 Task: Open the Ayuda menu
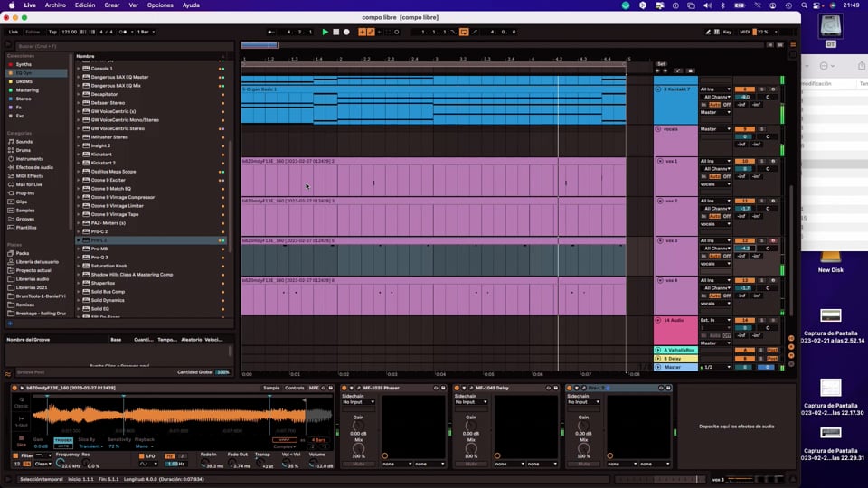[191, 5]
